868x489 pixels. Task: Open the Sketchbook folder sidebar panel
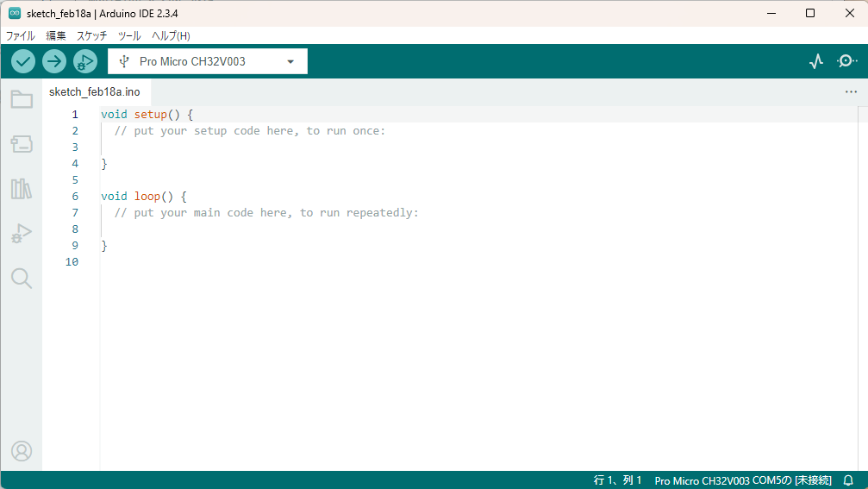[22, 99]
